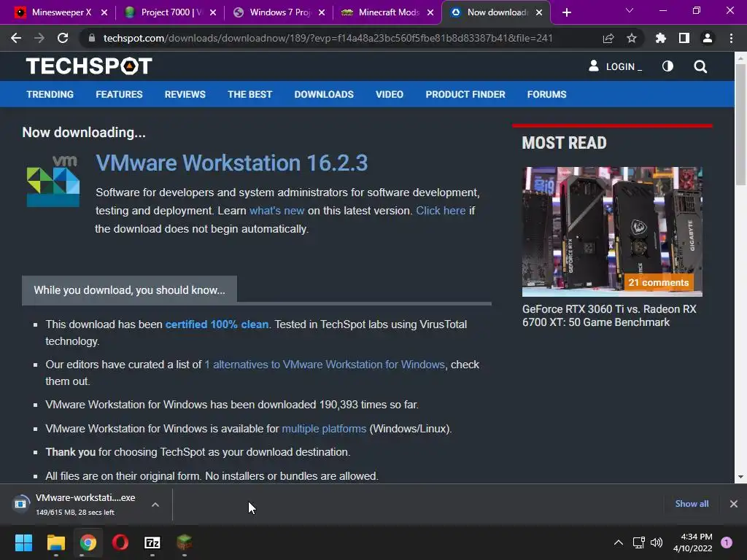Open the FEATURES menu
This screenshot has width=747, height=560.
[119, 94]
